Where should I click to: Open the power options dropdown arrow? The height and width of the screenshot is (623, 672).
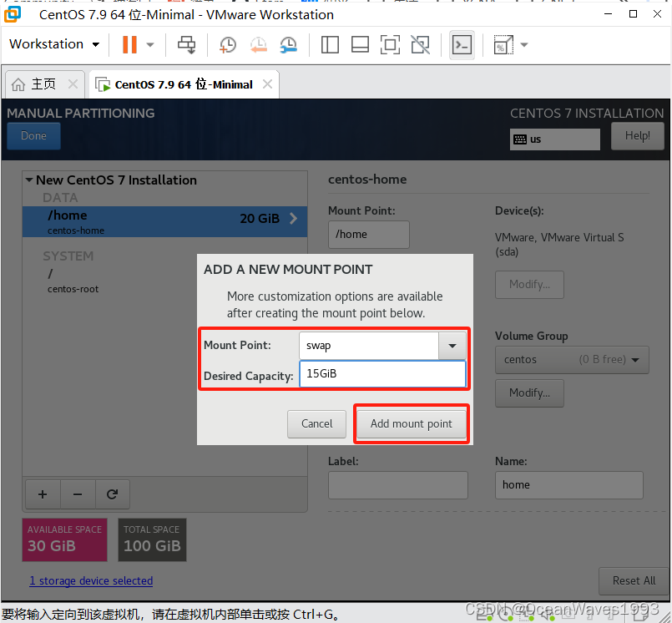(150, 44)
